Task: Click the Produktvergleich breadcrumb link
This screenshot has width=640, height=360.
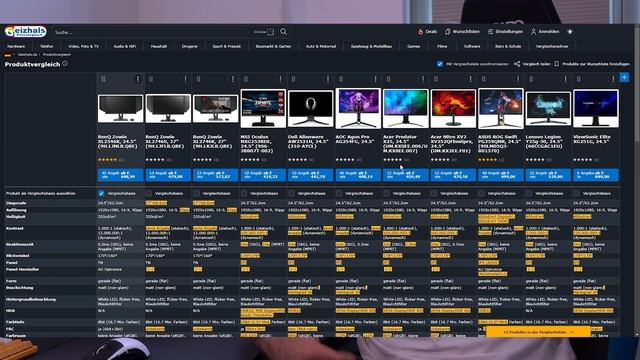Action: [x=57, y=55]
